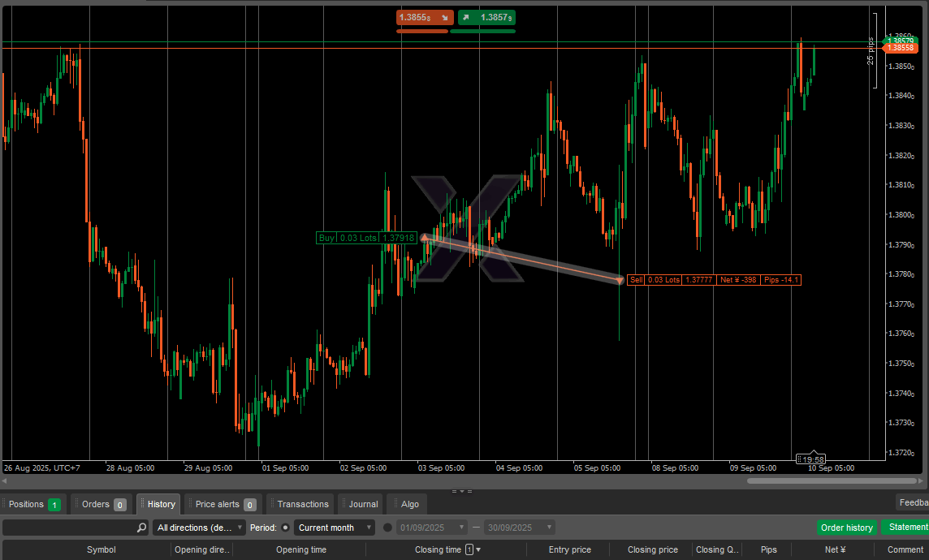Select the custom date range radio button
The image size is (929, 560).
point(387,528)
